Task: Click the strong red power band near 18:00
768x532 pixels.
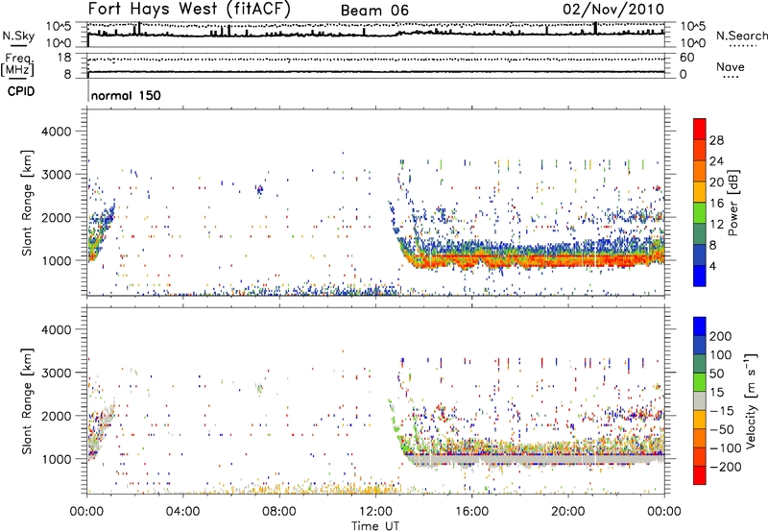Action: point(520,258)
